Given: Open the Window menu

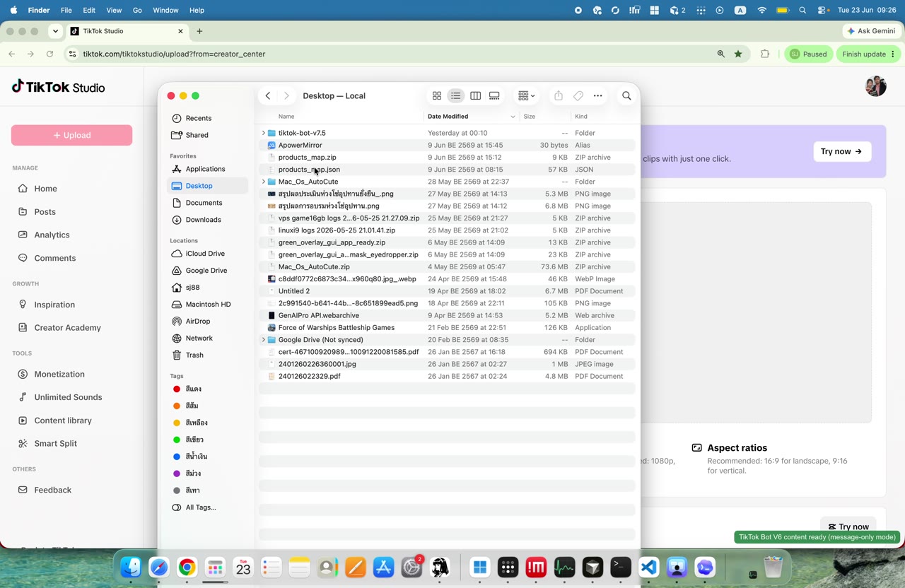Looking at the screenshot, I should [x=165, y=11].
